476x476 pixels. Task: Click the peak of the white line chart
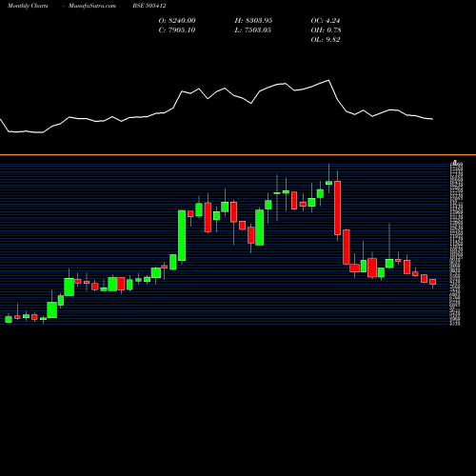tap(328, 80)
